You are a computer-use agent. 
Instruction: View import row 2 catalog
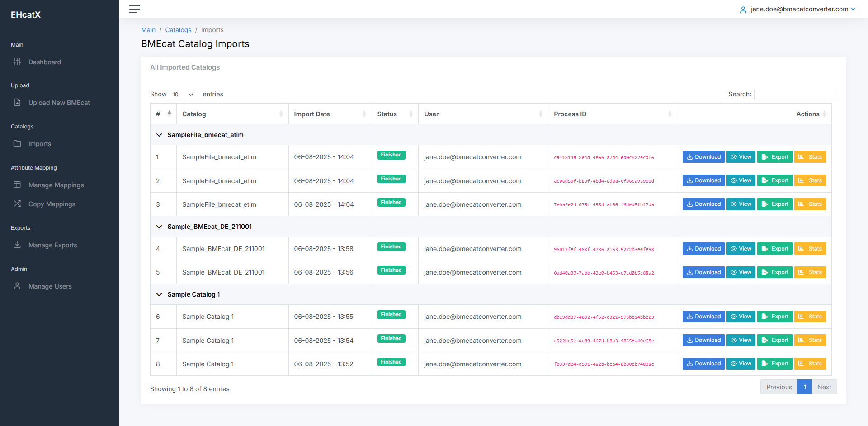click(741, 180)
